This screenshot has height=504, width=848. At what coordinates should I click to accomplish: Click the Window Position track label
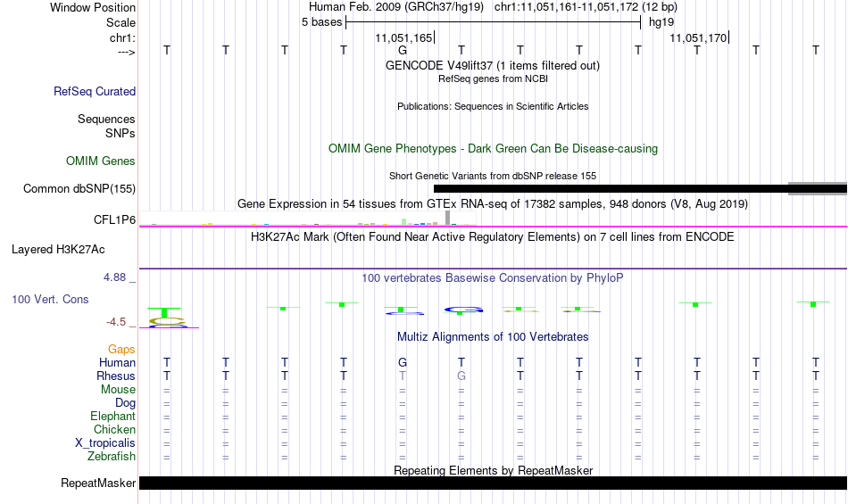[x=93, y=7]
